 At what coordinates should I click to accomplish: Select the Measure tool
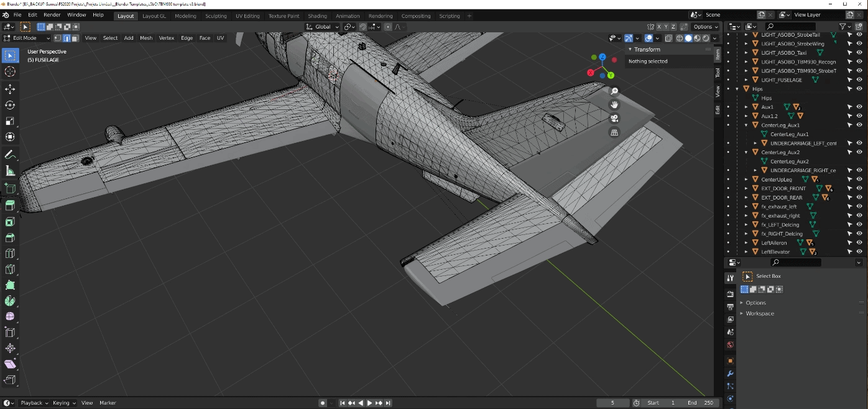10,171
